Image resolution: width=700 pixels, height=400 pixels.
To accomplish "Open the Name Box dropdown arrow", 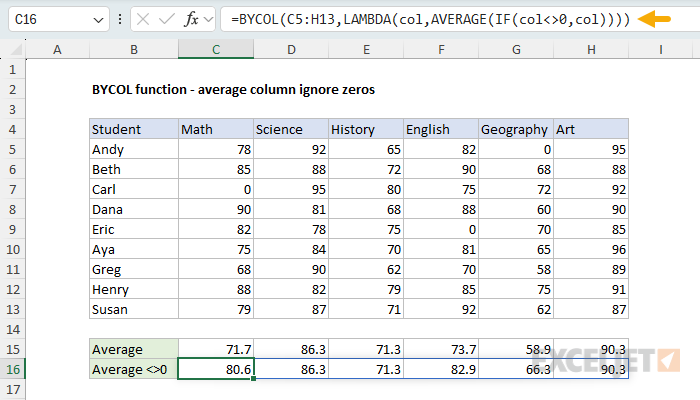I will point(98,20).
